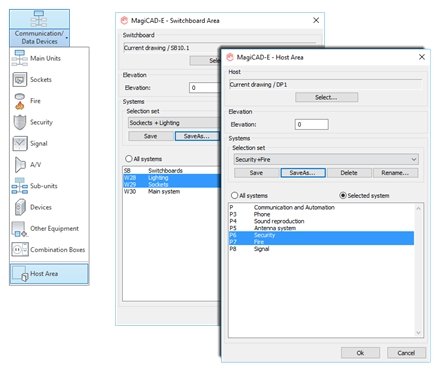Select the P6 Security row

click(322, 235)
